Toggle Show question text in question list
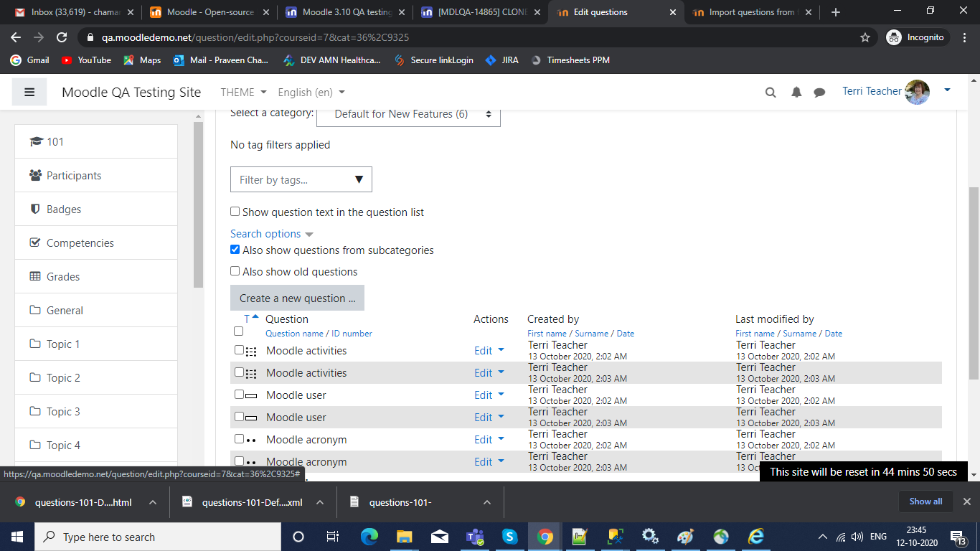 click(235, 212)
